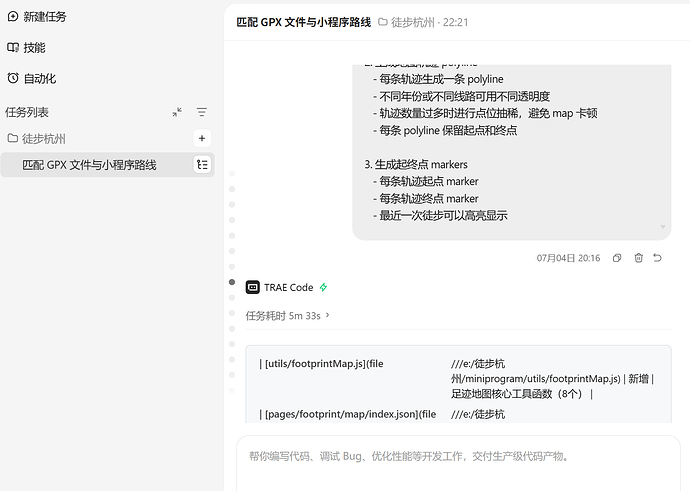Click the green lightning icon beside TRAE Code
Viewport: 690px width, 491px height.
[x=323, y=287]
